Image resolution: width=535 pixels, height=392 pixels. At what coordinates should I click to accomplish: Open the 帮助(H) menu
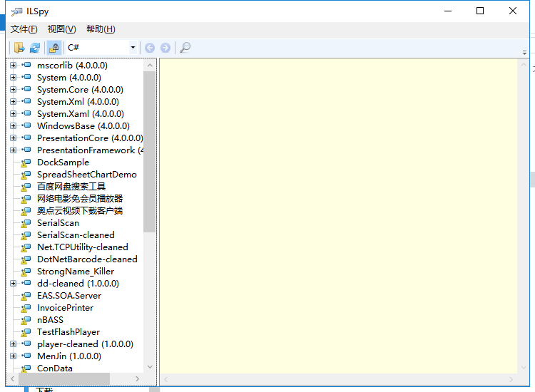(101, 29)
